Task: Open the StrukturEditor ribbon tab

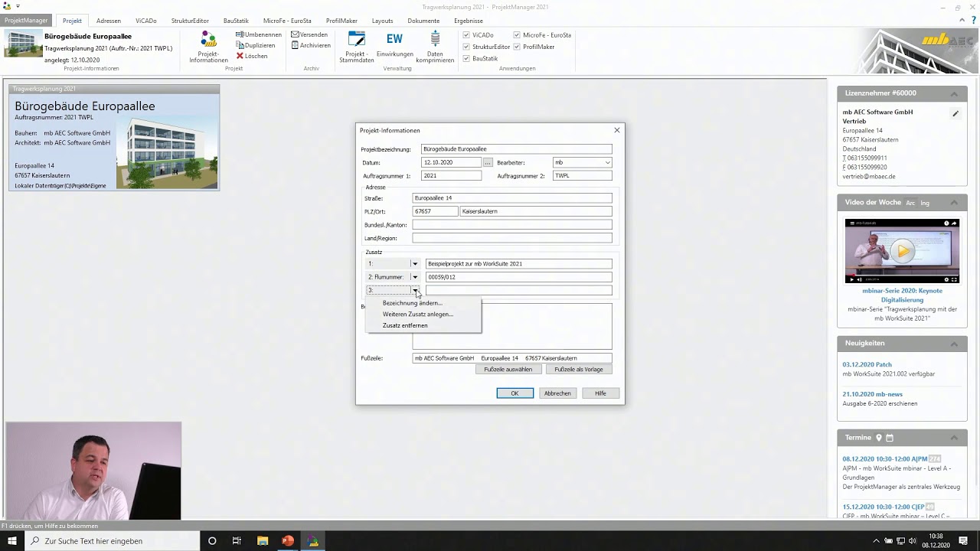Action: tap(190, 21)
